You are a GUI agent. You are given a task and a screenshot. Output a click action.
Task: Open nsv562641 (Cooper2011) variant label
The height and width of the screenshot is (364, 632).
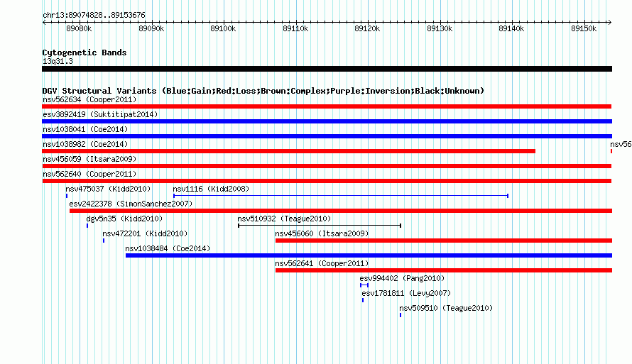[x=322, y=263]
